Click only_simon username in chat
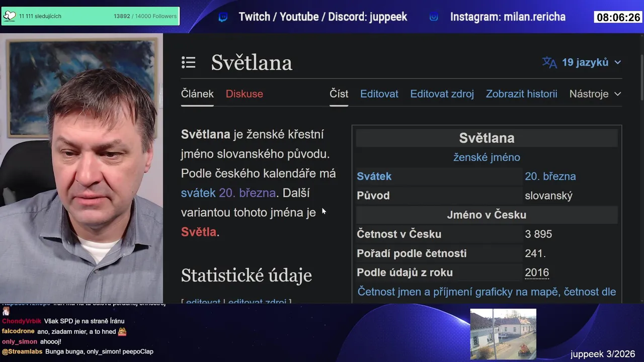644x362 pixels. (x=20, y=341)
